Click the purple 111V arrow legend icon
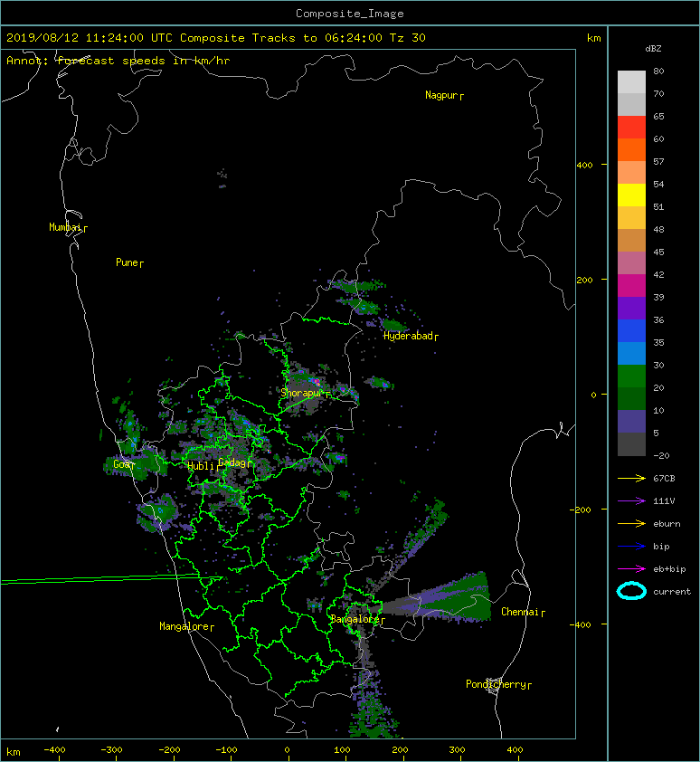The width and height of the screenshot is (700, 762). tap(631, 501)
